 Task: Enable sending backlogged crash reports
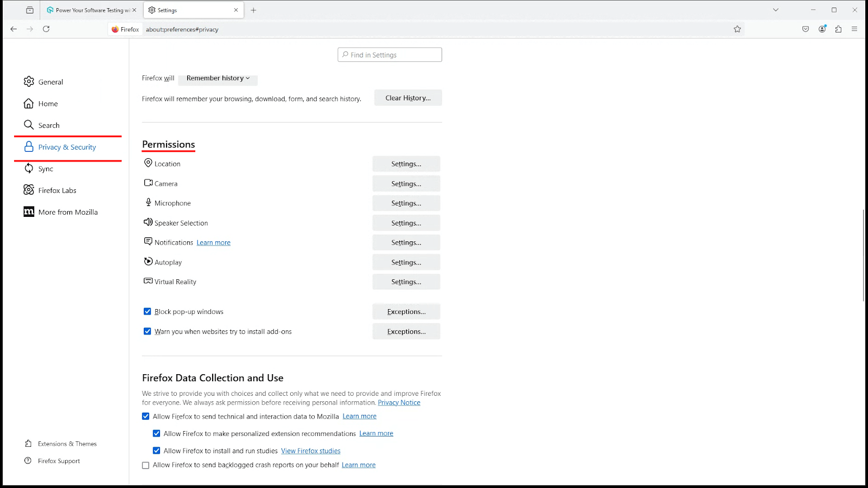click(x=146, y=465)
